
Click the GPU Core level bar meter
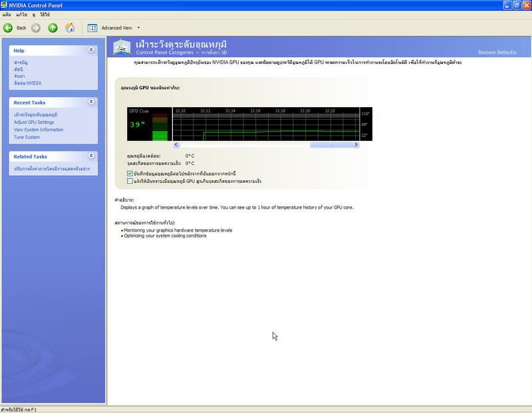(160, 127)
